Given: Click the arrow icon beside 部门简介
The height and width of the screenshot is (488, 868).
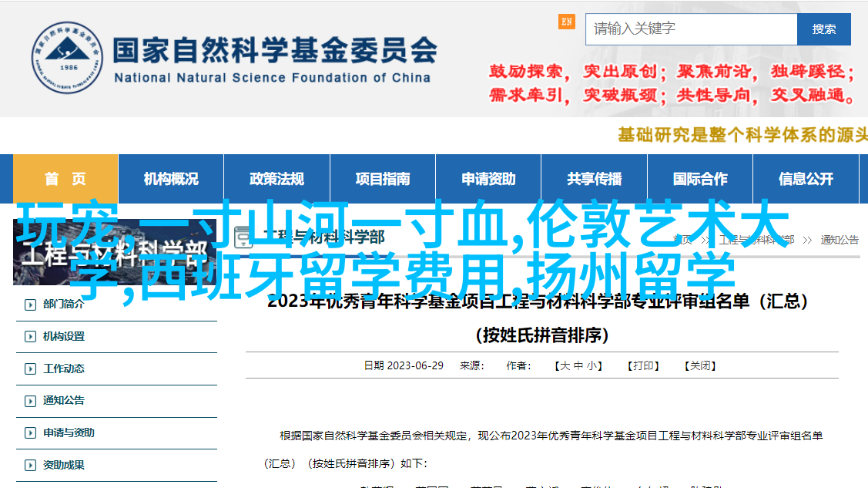Looking at the screenshot, I should tap(31, 305).
